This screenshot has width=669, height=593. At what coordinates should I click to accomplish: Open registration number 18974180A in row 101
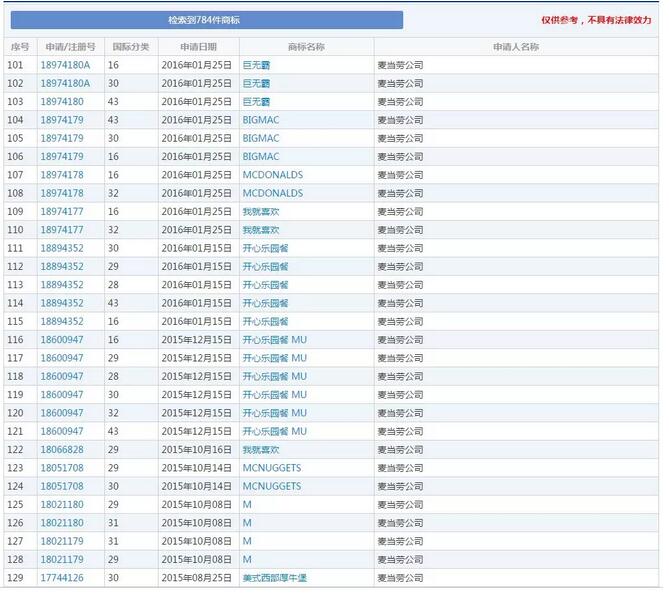tap(65, 65)
